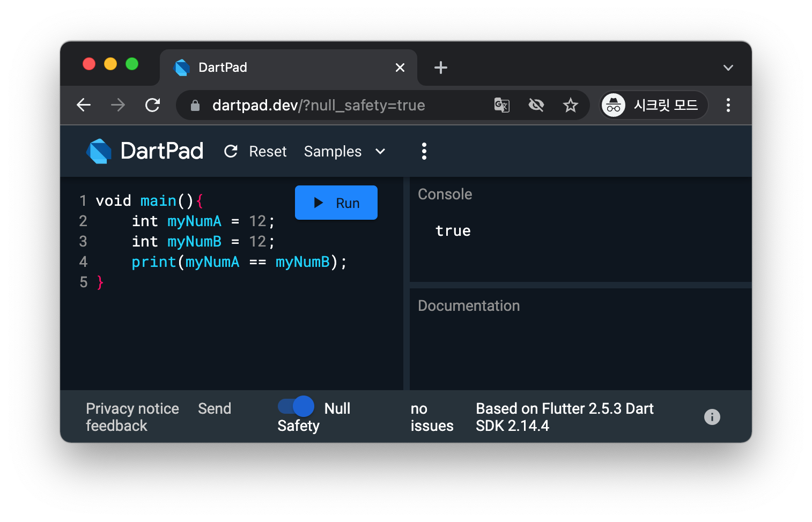This screenshot has height=522, width=812.
Task: Click the Console panel header
Action: click(445, 194)
